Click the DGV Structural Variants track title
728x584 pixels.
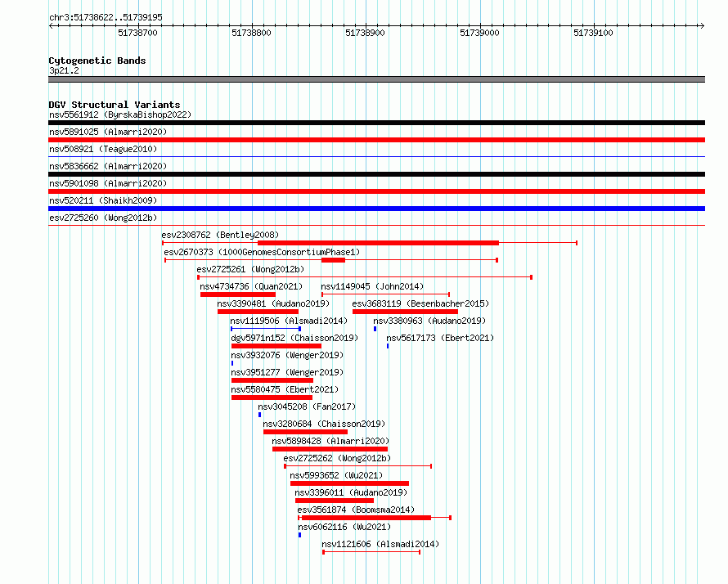pos(115,105)
